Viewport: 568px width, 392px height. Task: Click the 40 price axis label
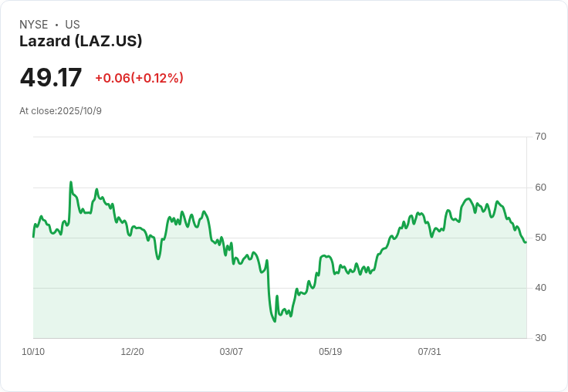(540, 288)
